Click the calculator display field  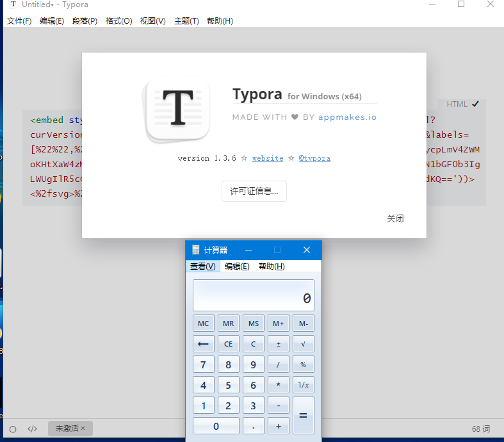click(254, 295)
